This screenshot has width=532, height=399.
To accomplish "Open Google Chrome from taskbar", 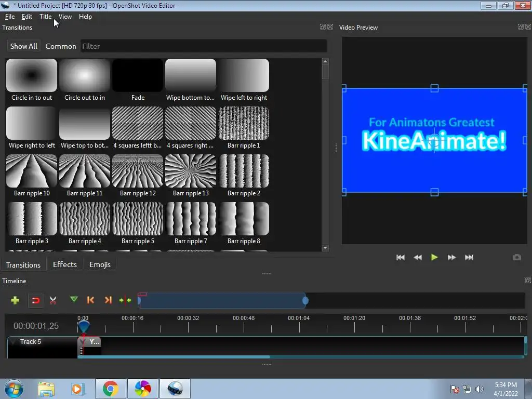I will click(x=111, y=389).
